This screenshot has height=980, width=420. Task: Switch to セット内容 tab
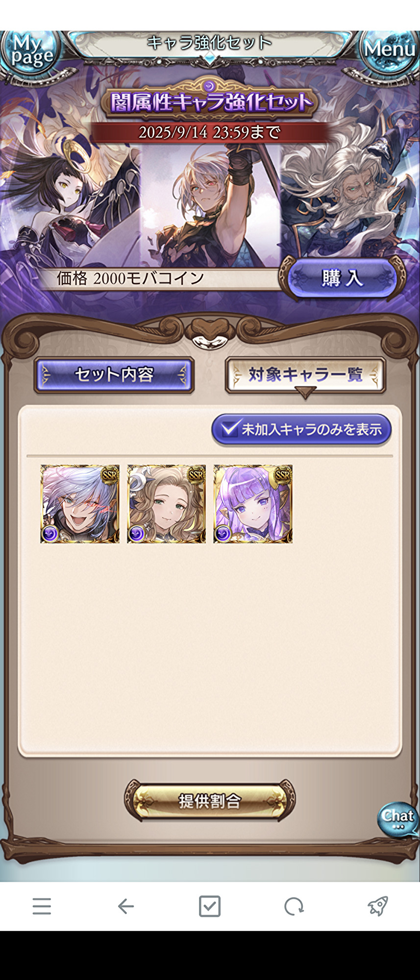point(114,375)
